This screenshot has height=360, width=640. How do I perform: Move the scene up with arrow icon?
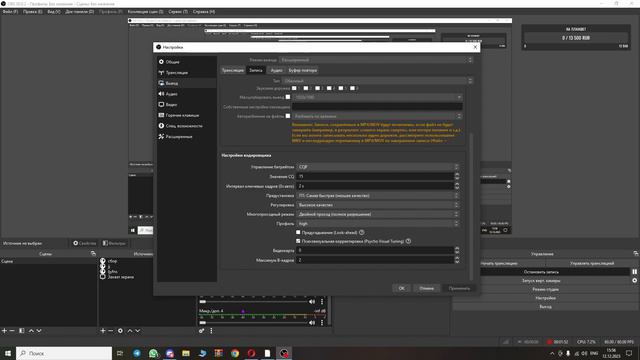31,331
